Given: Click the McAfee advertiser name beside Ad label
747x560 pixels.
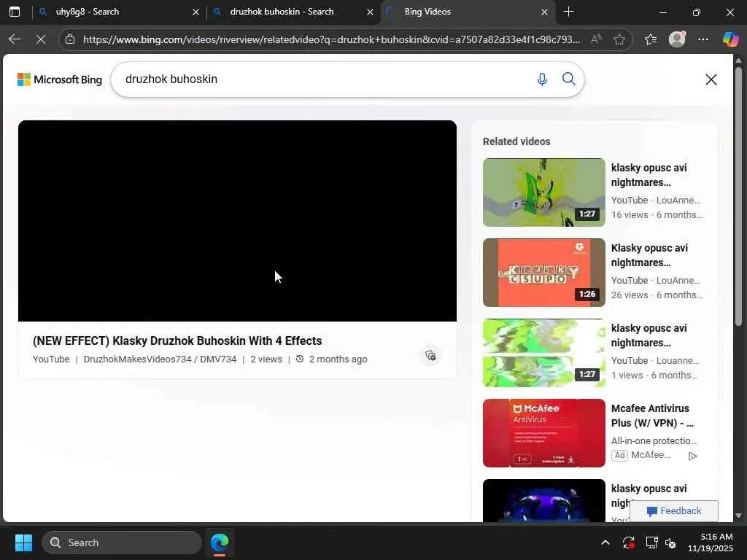Looking at the screenshot, I should coord(651,455).
